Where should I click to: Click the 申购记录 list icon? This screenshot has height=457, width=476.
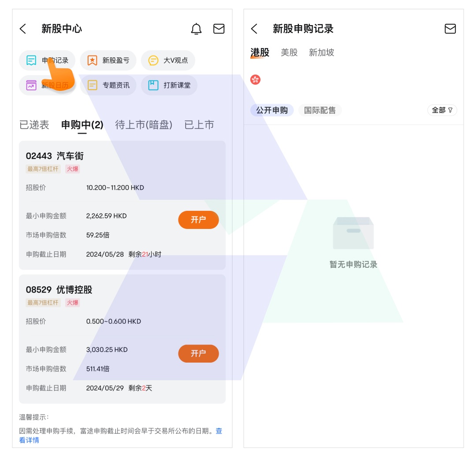[31, 60]
